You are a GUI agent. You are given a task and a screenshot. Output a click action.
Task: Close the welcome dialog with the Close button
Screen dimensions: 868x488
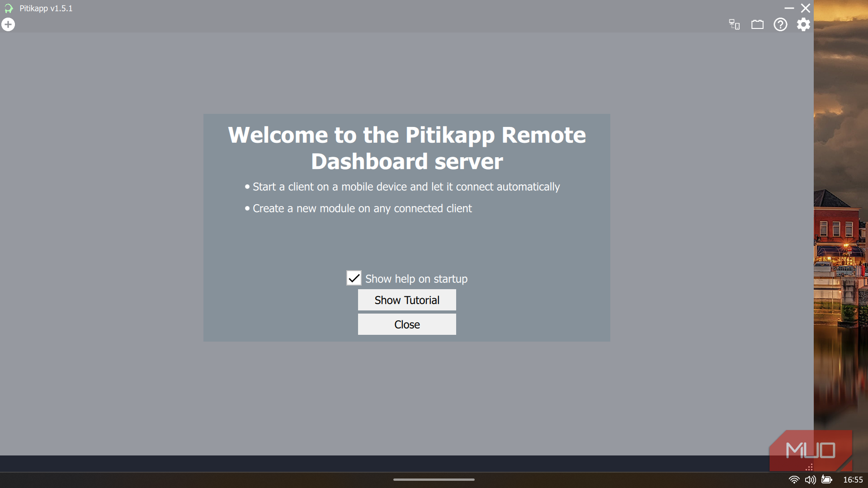tap(407, 324)
